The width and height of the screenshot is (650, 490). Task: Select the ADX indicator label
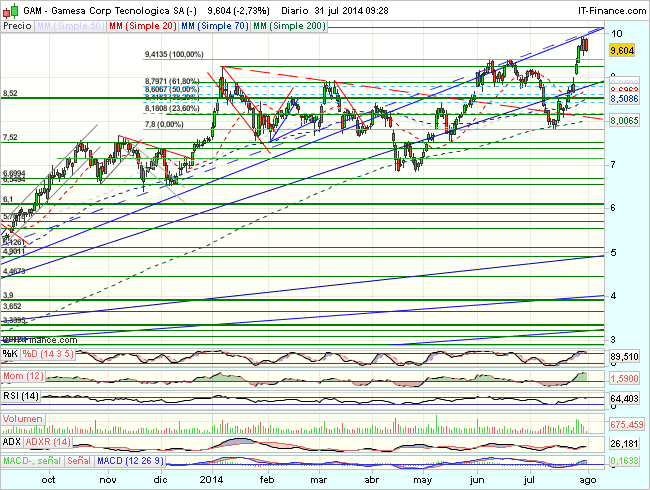pyautogui.click(x=12, y=442)
